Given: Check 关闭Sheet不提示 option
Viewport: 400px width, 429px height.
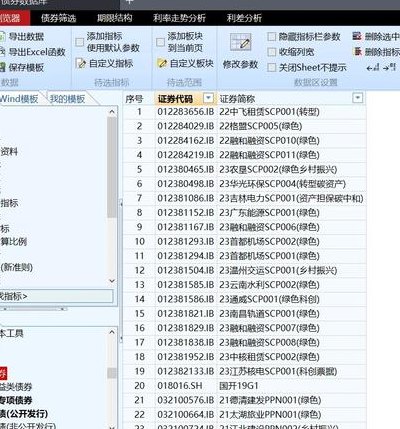Looking at the screenshot, I should point(272,67).
